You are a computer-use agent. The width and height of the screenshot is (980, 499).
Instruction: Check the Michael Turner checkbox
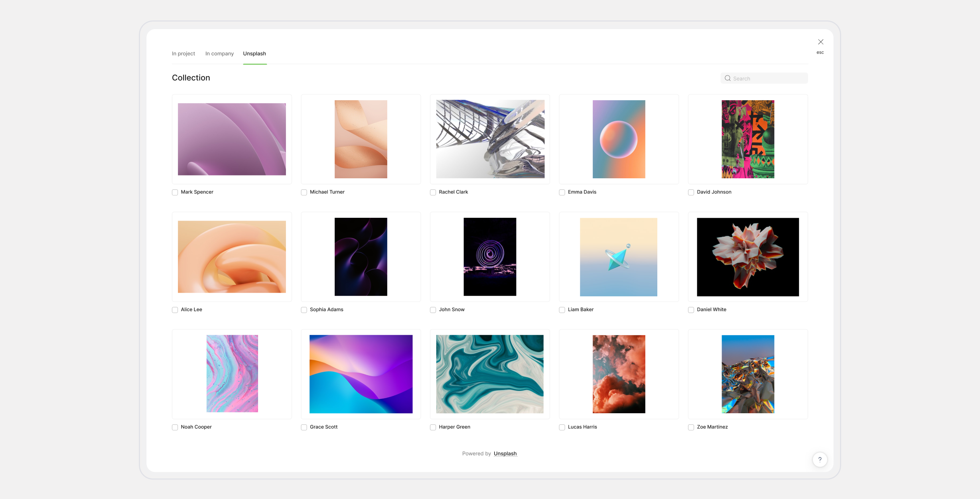pyautogui.click(x=304, y=192)
